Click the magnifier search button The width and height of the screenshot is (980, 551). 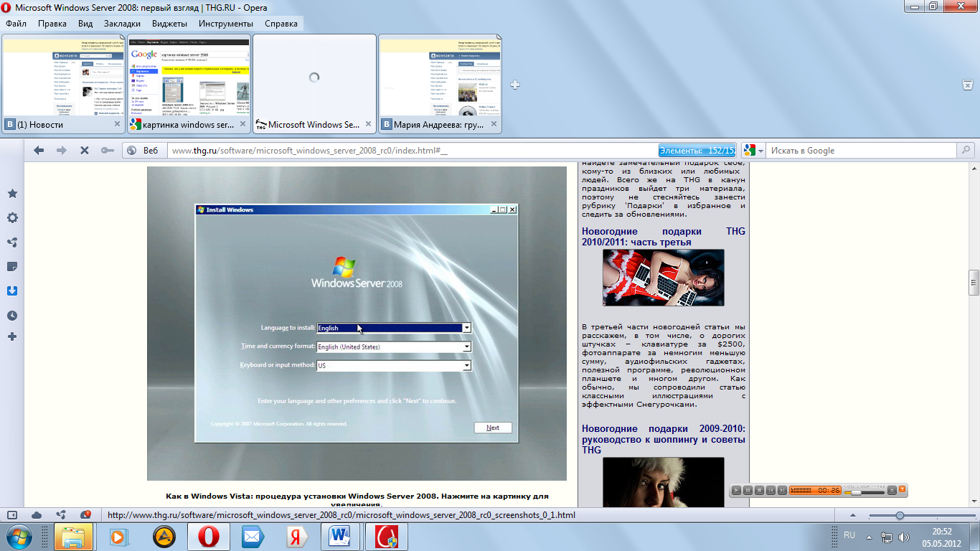[966, 151]
